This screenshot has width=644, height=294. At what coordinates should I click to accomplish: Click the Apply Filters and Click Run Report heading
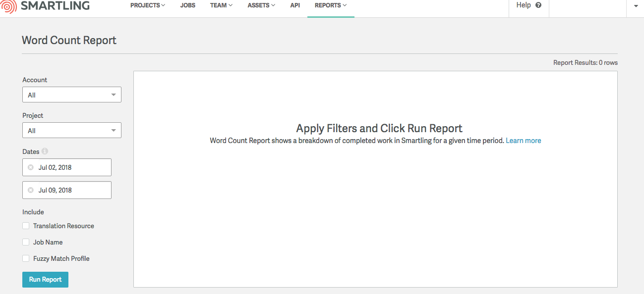tap(379, 128)
